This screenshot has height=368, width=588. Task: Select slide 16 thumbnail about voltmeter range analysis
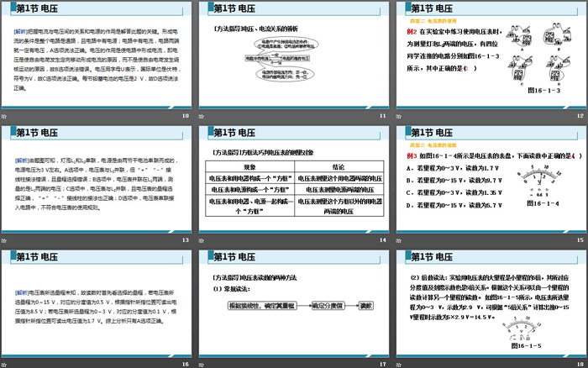coord(97,303)
